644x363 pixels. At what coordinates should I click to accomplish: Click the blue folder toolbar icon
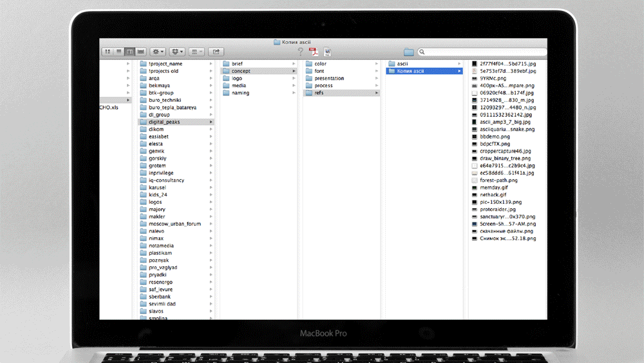coord(408,52)
